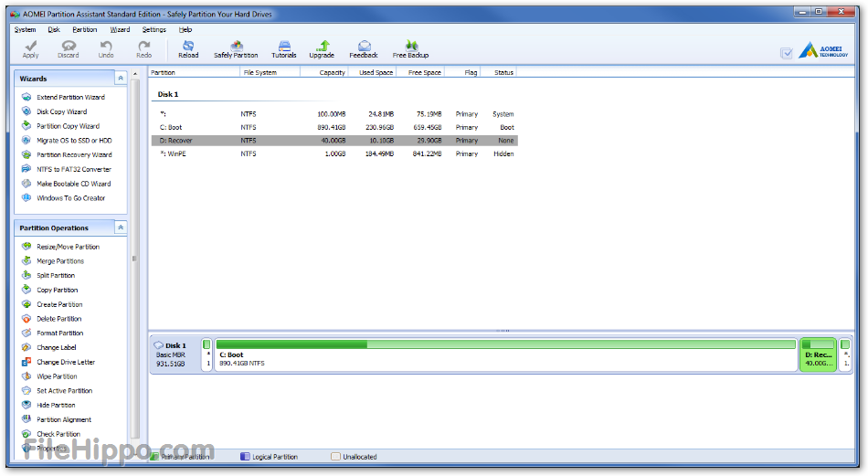Image resolution: width=868 pixels, height=476 pixels.
Task: Select the Wipe Partition operation
Action: pyautogui.click(x=57, y=376)
